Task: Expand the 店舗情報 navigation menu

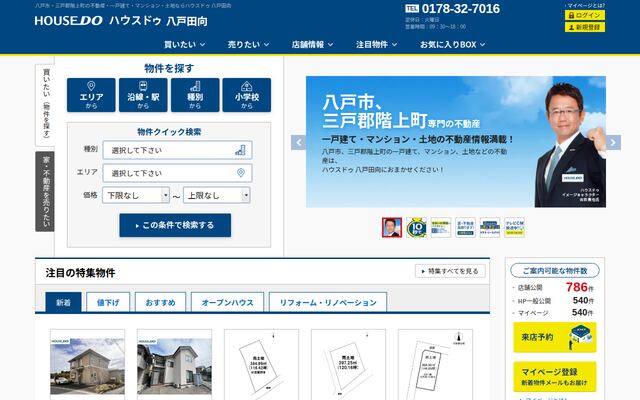Action: tap(312, 44)
